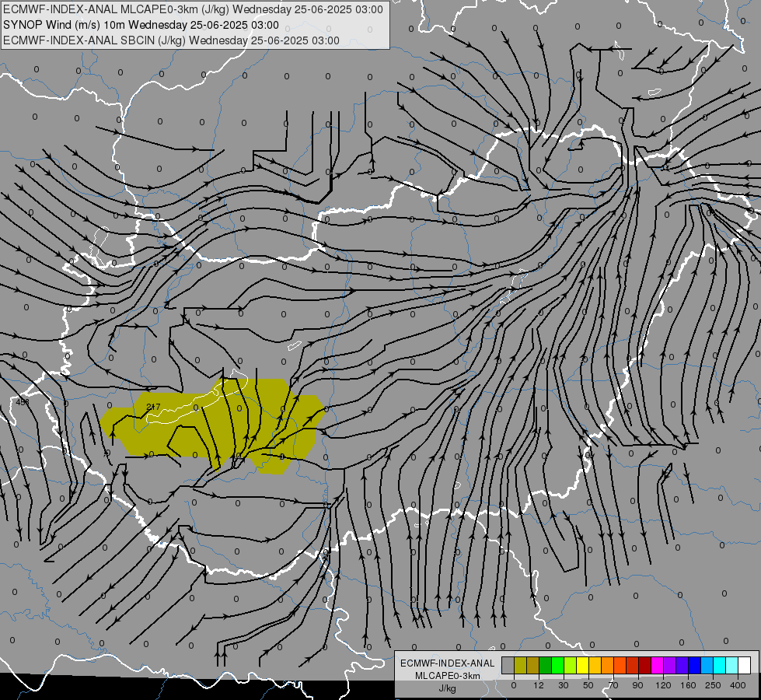Click the legend scale value 12
This screenshot has width=761, height=700.
(x=538, y=685)
